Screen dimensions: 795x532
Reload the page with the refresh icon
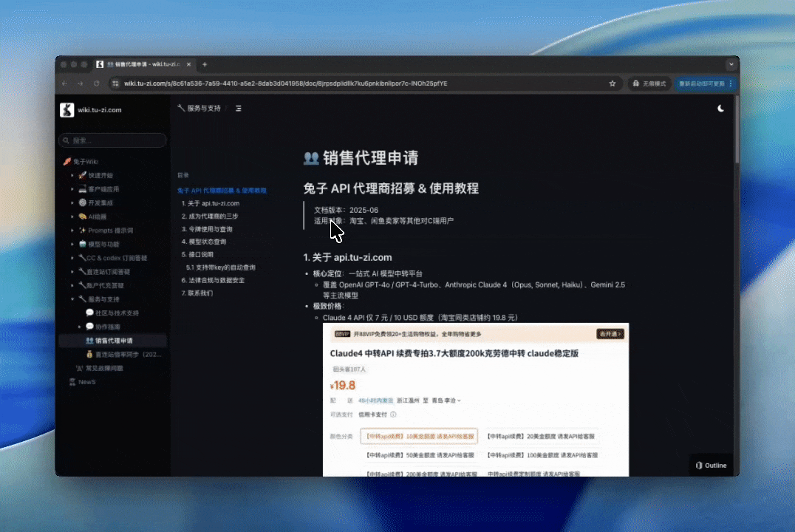click(96, 83)
